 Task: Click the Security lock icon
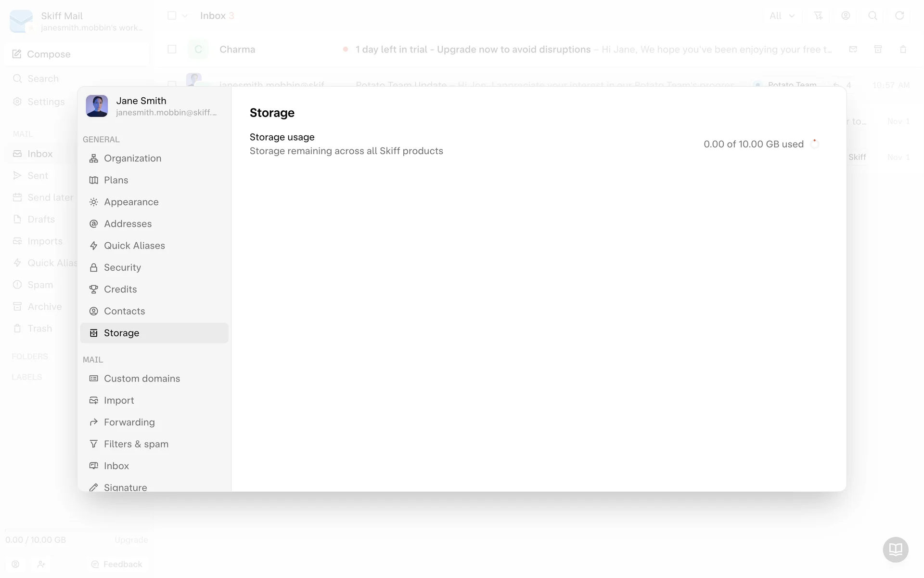click(94, 268)
